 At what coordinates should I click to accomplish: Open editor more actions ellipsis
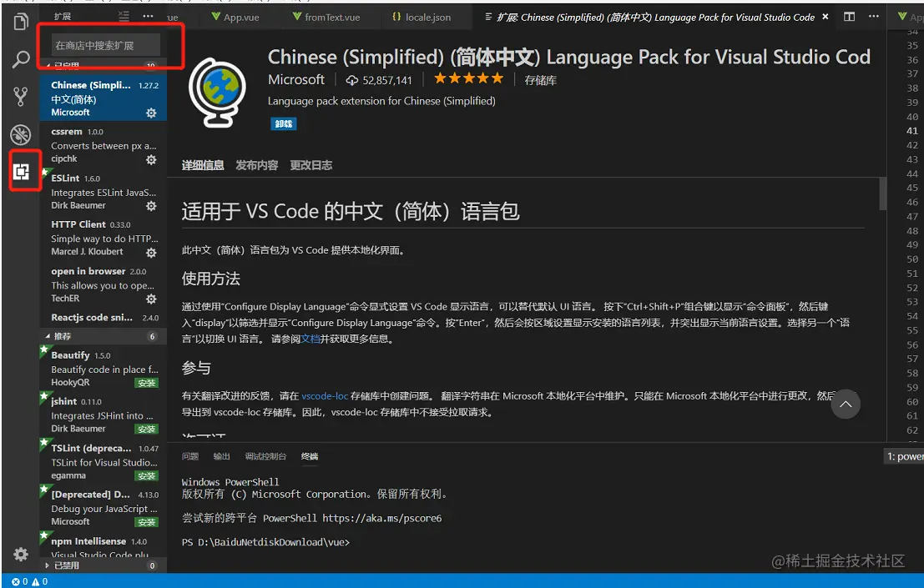click(873, 17)
